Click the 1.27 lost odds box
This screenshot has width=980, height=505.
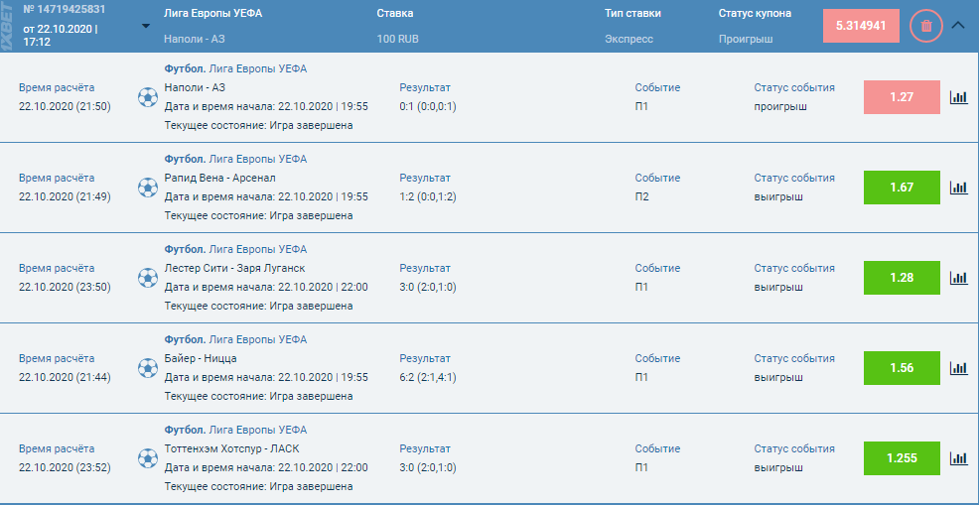pyautogui.click(x=902, y=97)
